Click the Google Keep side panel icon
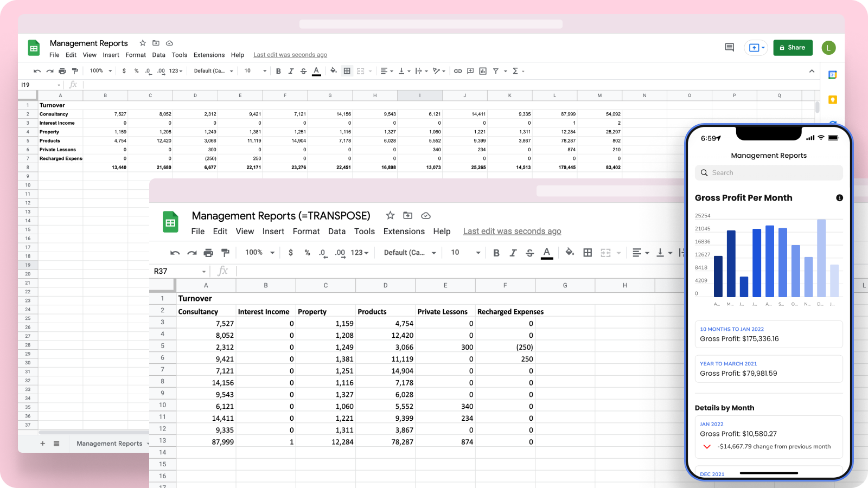 (832, 100)
